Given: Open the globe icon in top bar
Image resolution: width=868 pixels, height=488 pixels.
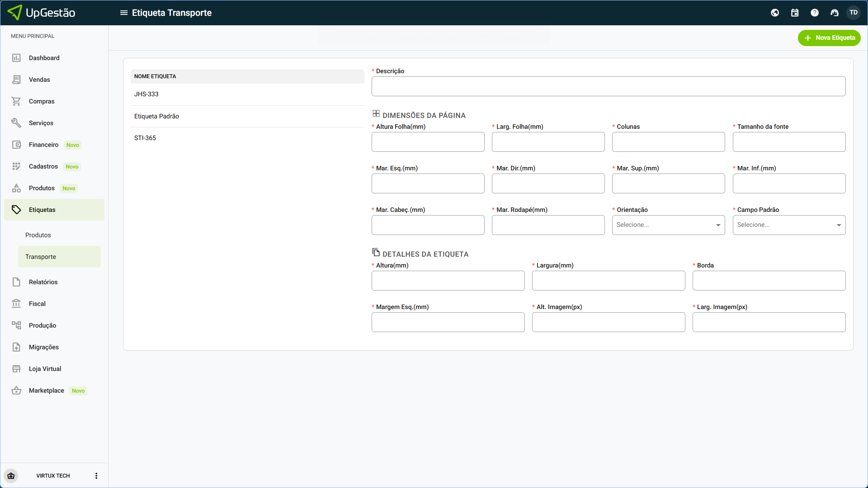Looking at the screenshot, I should click(x=775, y=13).
